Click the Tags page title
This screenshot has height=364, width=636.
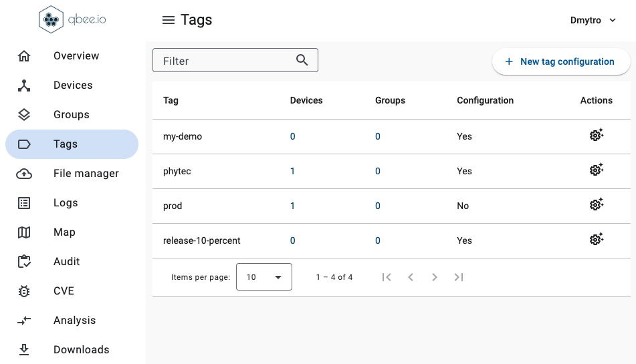197,20
